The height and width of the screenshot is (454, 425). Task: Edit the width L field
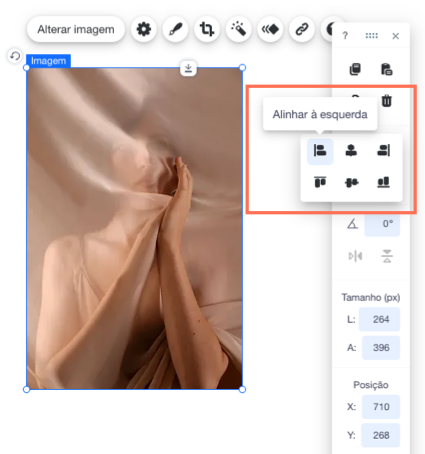pos(379,319)
